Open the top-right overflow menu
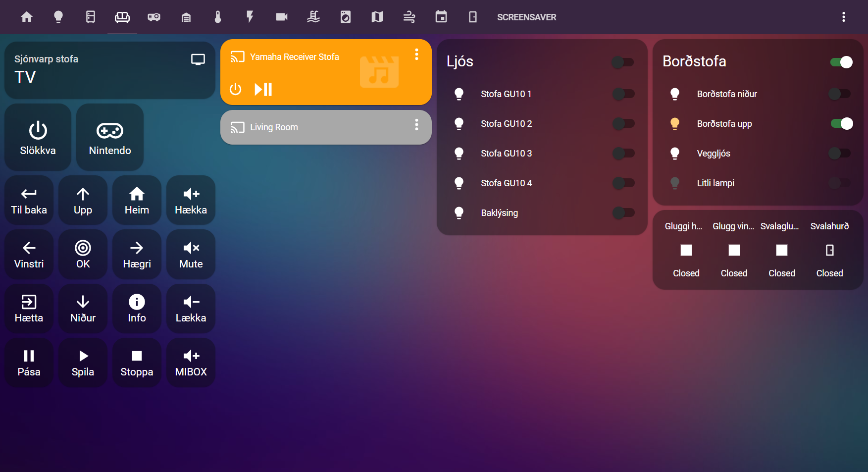The image size is (868, 472). coord(843,17)
